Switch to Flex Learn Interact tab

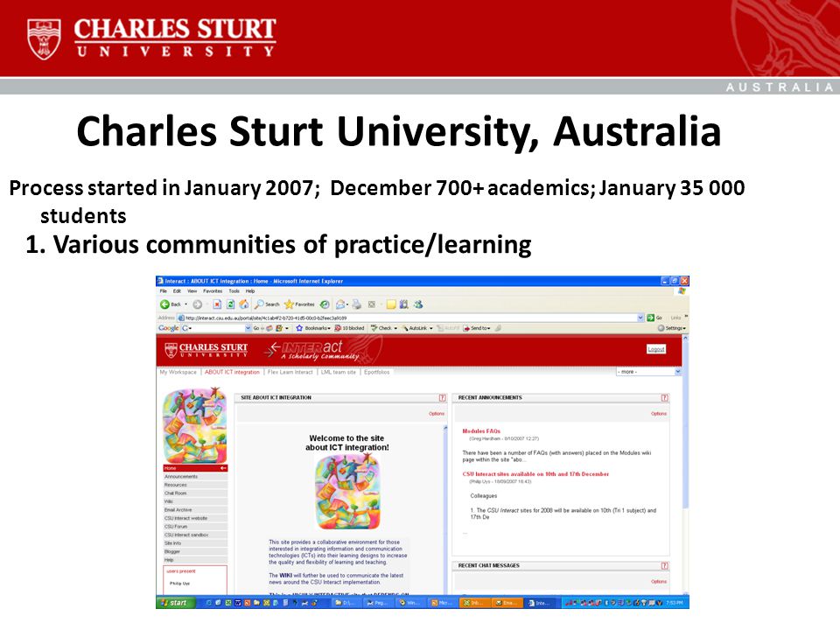point(290,372)
